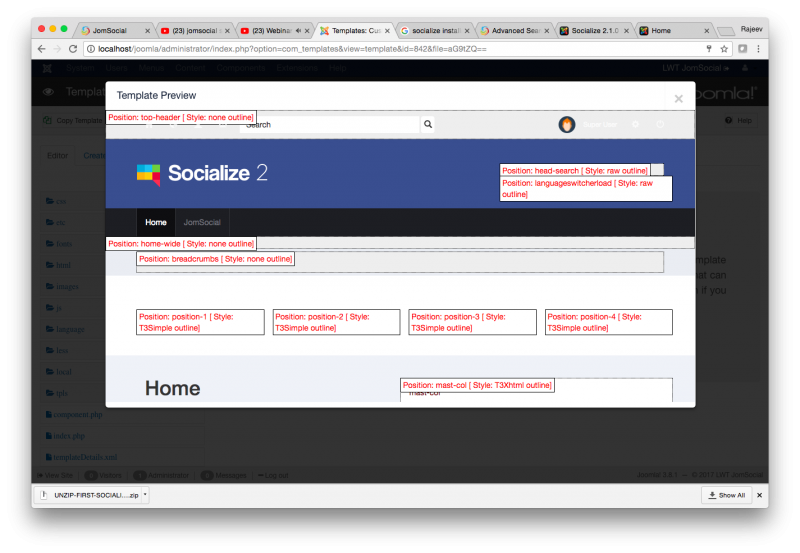Switch to the (23) jomsocial YouTube tab
Viewport: 800px width, 553px height.
(195, 31)
